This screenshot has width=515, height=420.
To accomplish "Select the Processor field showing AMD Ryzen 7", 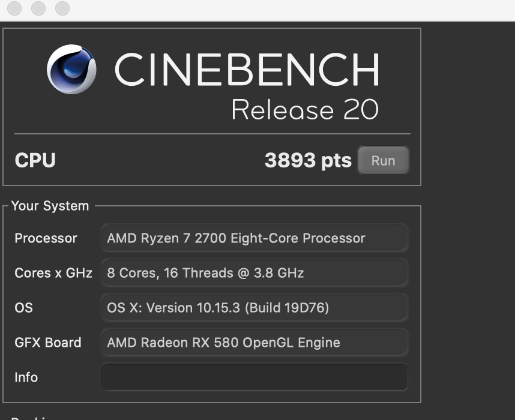I will (254, 238).
